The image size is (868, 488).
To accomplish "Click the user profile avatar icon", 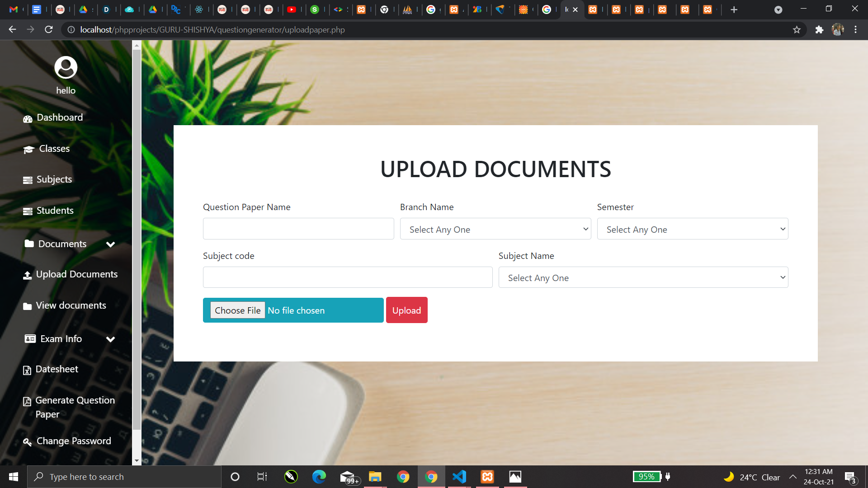I will 66,68.
